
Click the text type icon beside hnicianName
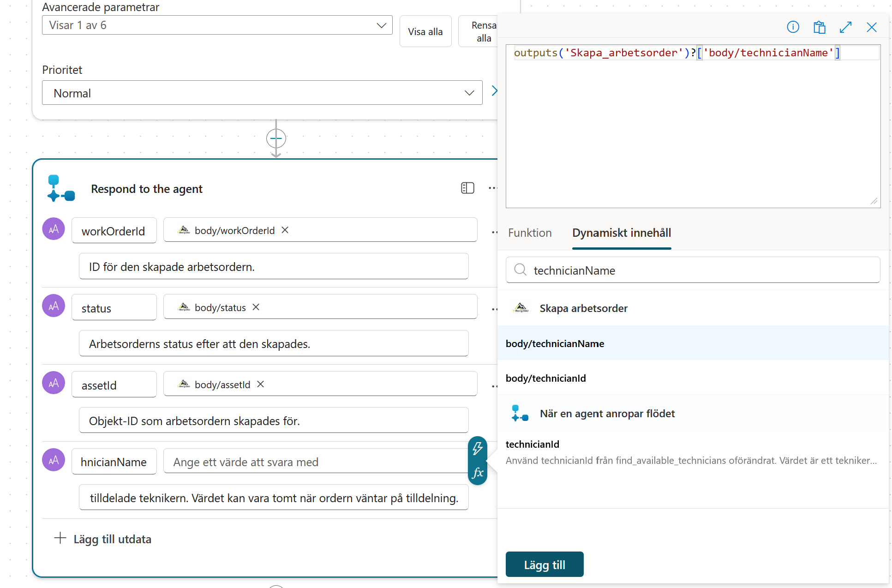coord(54,460)
